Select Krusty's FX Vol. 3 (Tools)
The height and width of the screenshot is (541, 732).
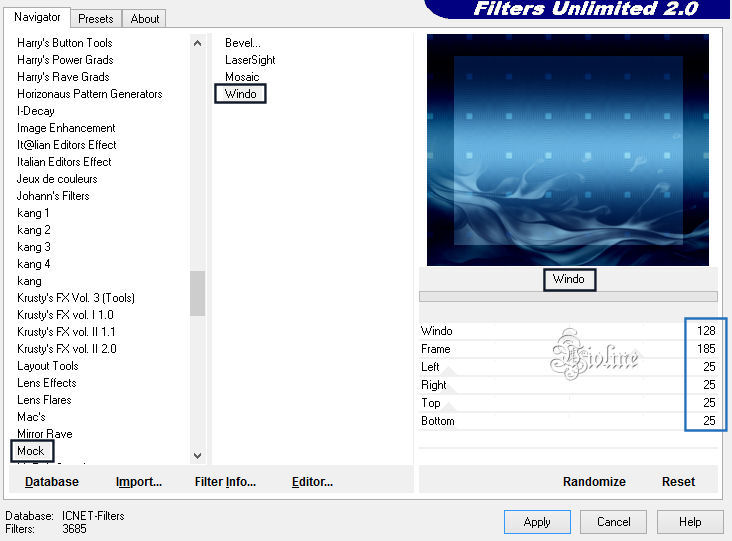tap(76, 298)
